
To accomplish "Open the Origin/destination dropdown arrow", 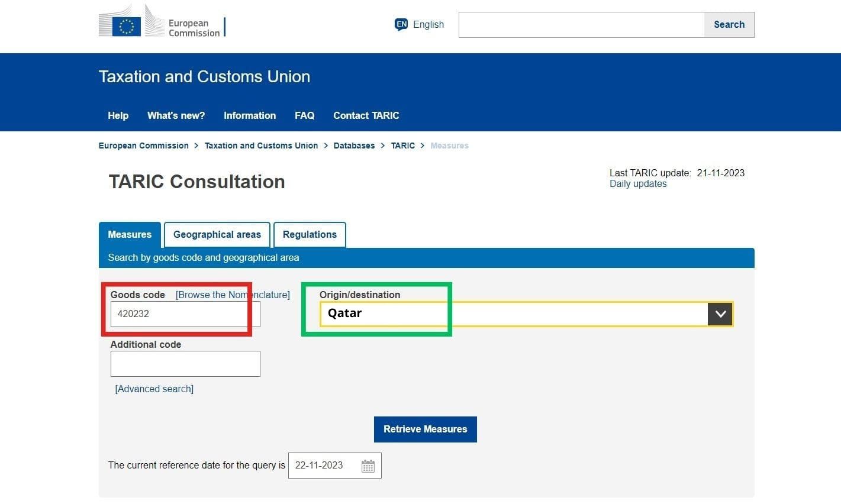I will [x=720, y=314].
